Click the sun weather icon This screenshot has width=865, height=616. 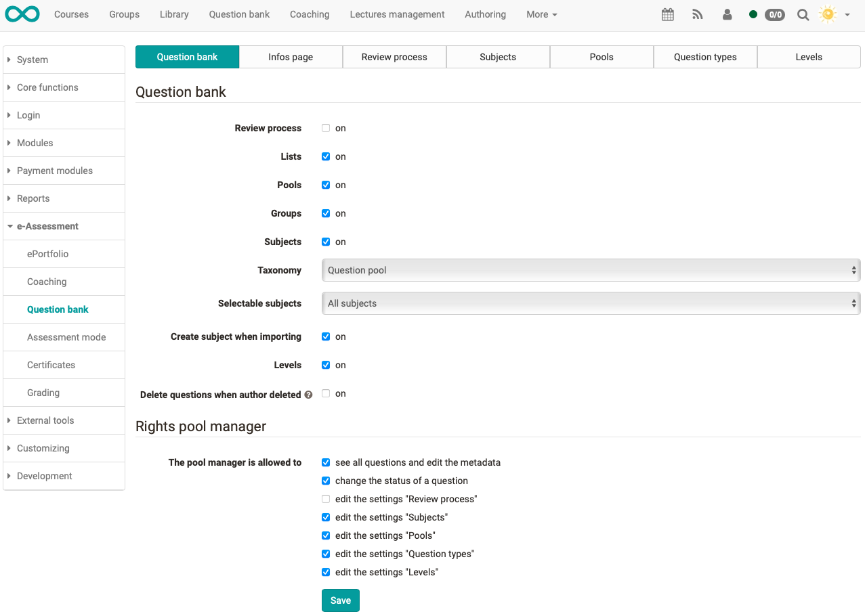pyautogui.click(x=828, y=14)
